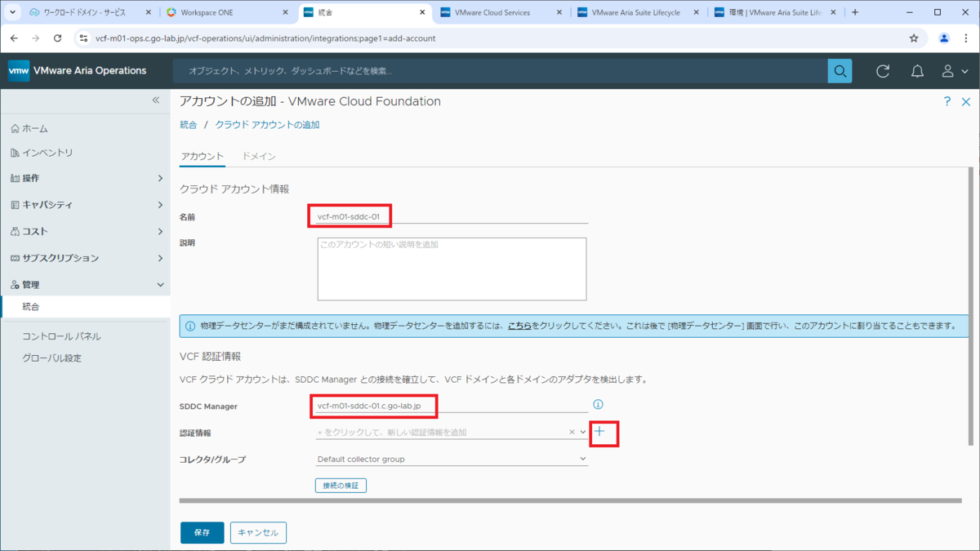Click the browser address bar URL
Image resolution: width=980 pixels, height=551 pixels.
tap(265, 38)
